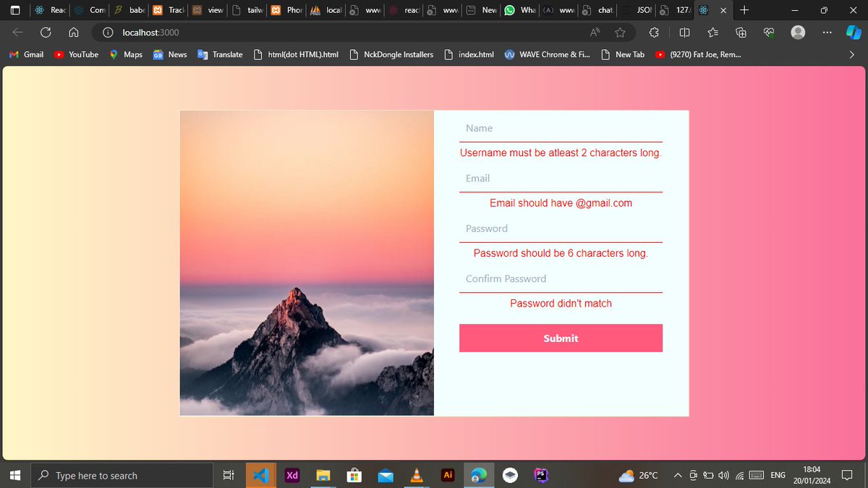The image size is (868, 488).
Task: Open Adobe XD from the taskbar
Action: coord(292,475)
